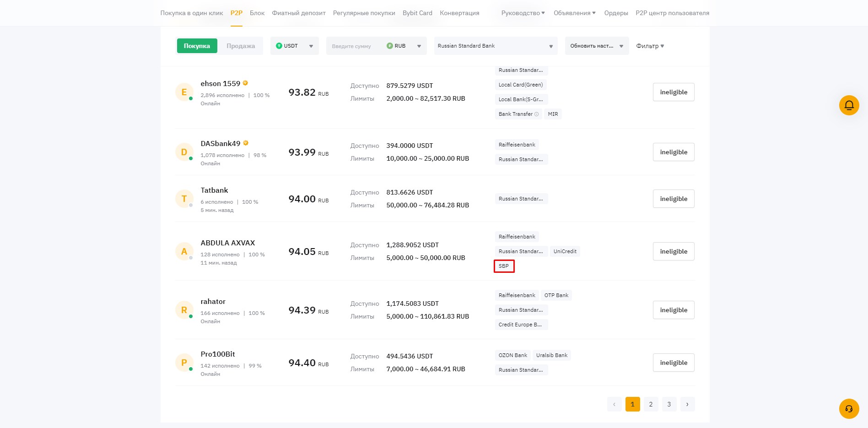Click next page arrow
Viewport: 868px width, 428px height.
click(x=687, y=404)
